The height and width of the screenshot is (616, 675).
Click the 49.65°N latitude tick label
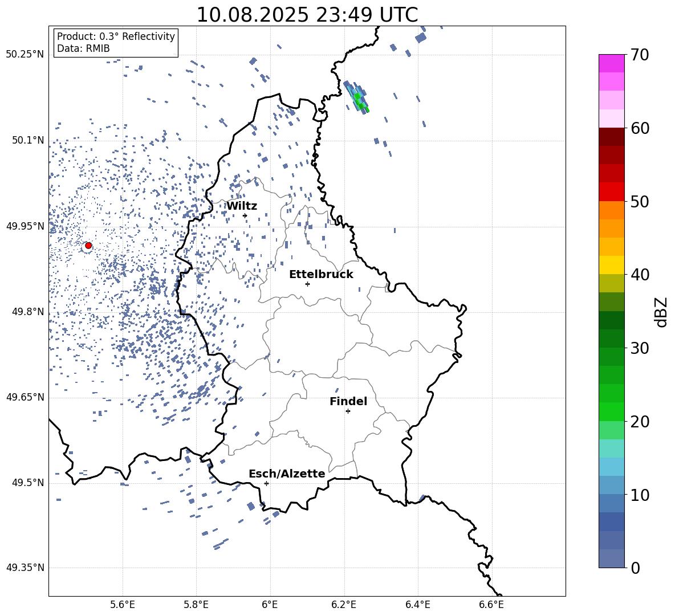25,397
